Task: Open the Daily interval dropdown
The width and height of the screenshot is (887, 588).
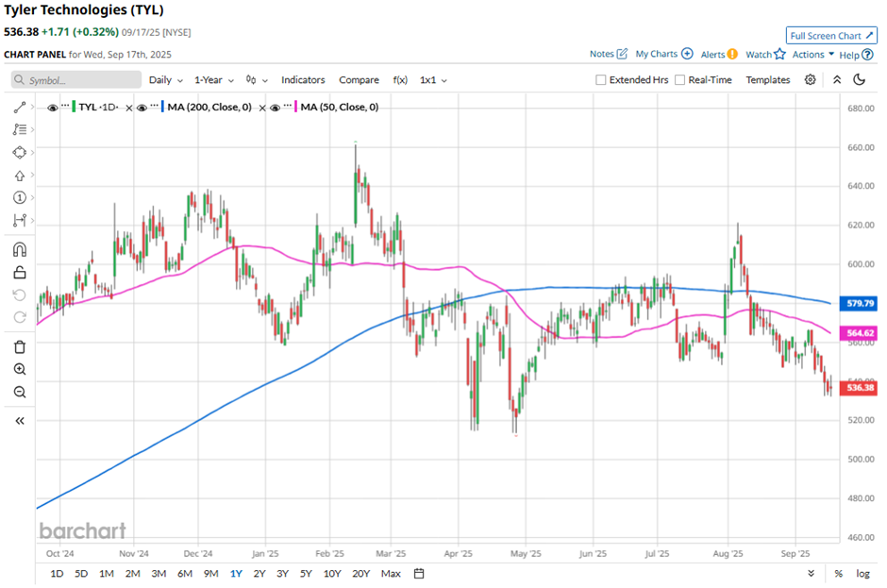Action: [166, 80]
